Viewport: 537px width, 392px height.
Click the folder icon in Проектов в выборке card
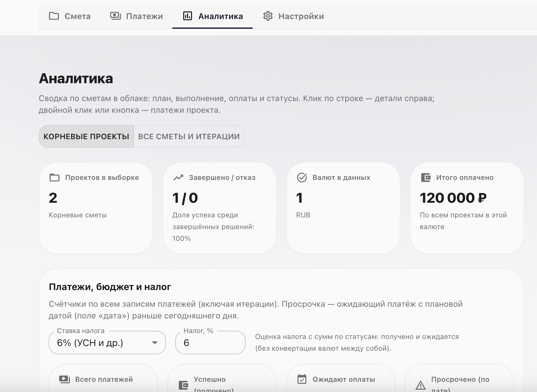55,178
